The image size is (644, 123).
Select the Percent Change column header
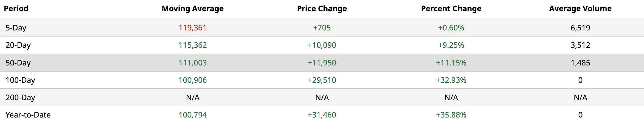tap(451, 9)
